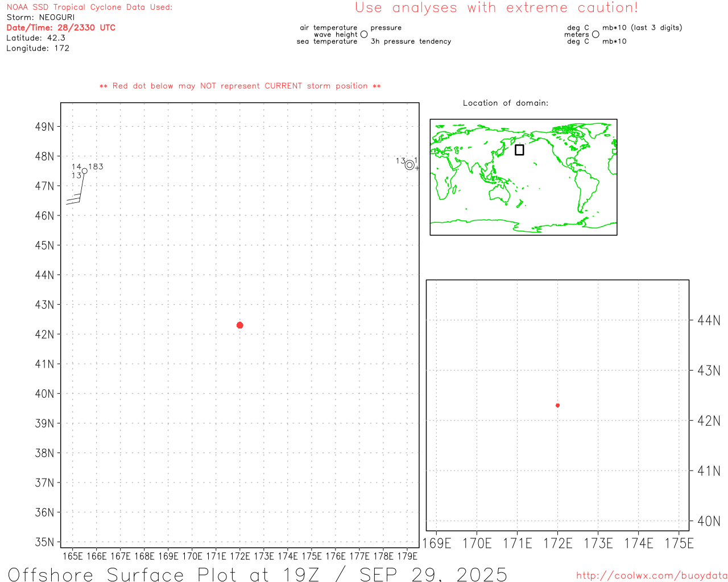728x582 pixels.
Task: Click the legend circle beside 'meters'
Action: [595, 34]
